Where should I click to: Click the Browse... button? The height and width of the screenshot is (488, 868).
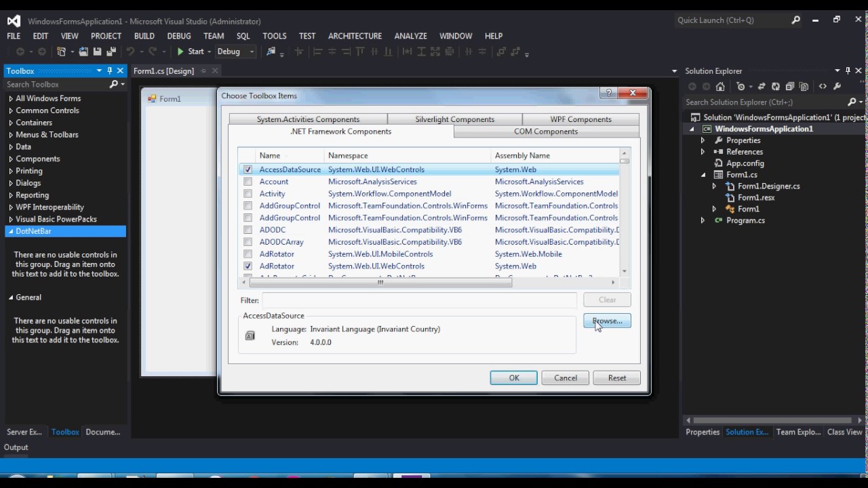607,321
